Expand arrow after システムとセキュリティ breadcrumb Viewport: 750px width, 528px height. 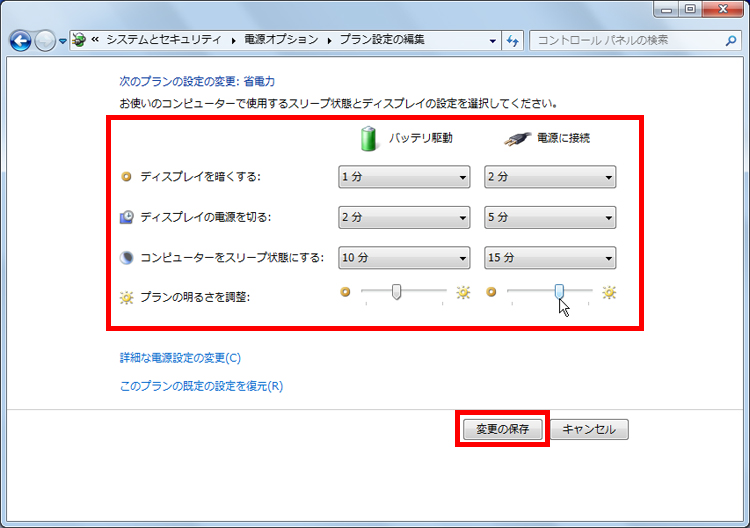pos(233,41)
